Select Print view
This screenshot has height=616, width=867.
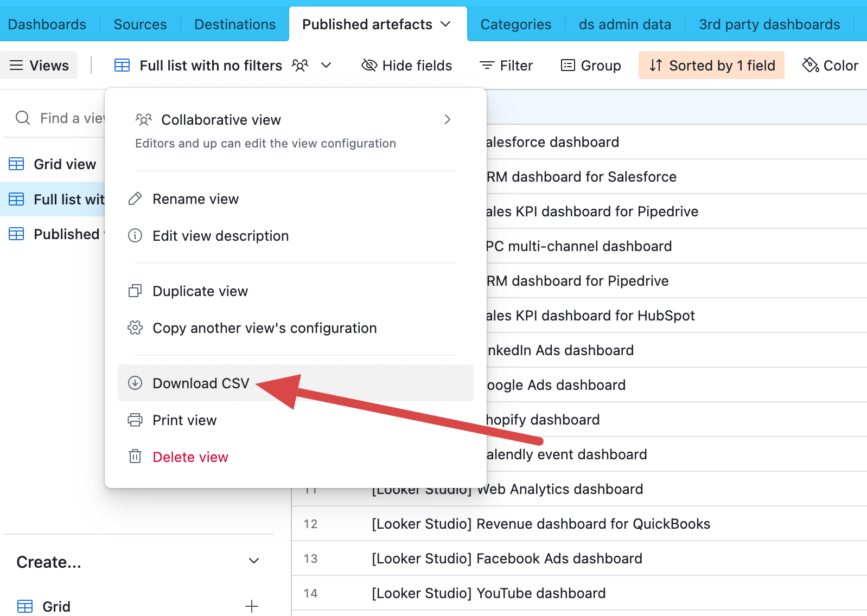(x=296, y=420)
